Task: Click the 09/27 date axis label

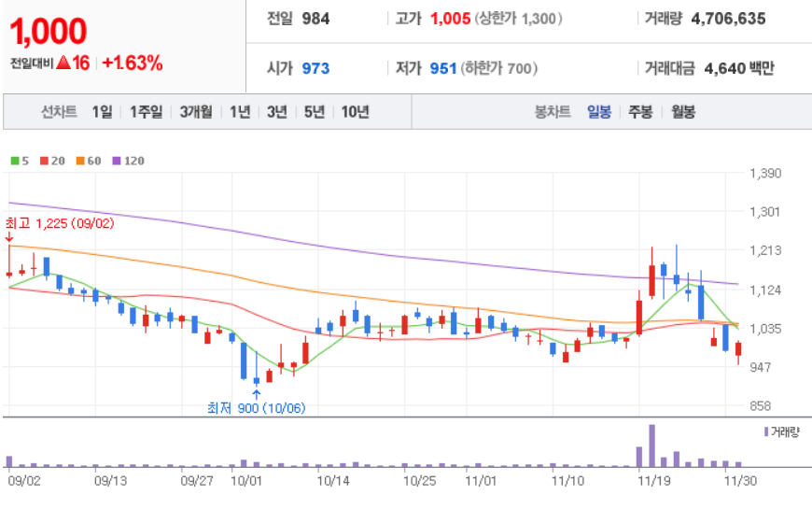Action: click(197, 480)
